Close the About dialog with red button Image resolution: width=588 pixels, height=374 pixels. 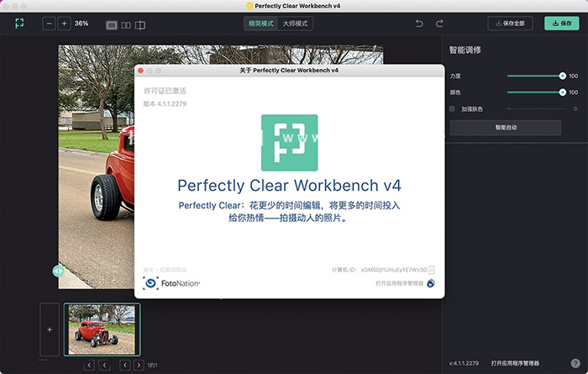tap(140, 71)
